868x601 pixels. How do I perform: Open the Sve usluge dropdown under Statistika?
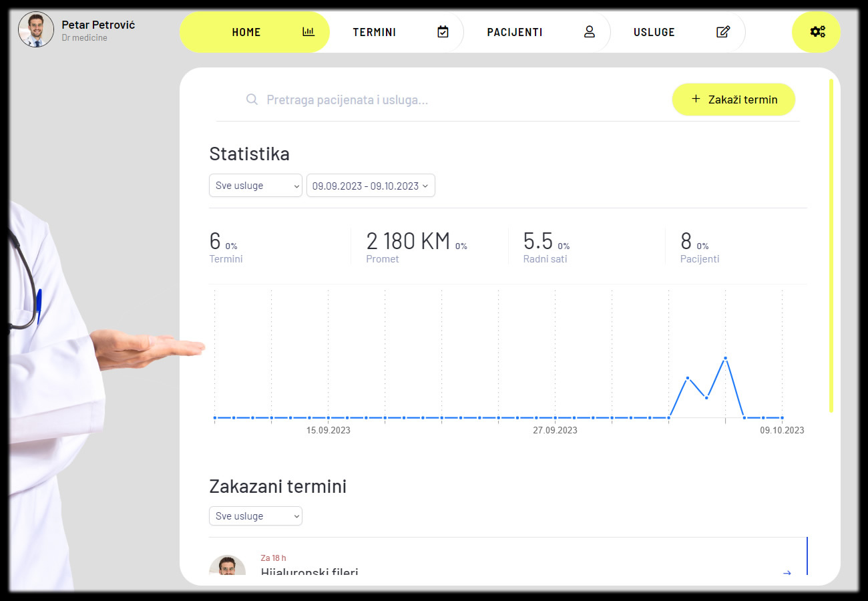coord(256,186)
